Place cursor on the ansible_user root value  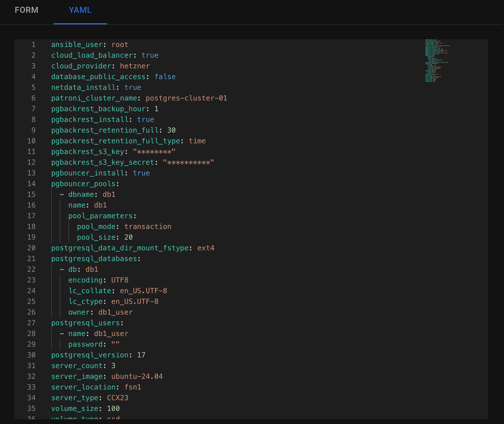point(120,45)
